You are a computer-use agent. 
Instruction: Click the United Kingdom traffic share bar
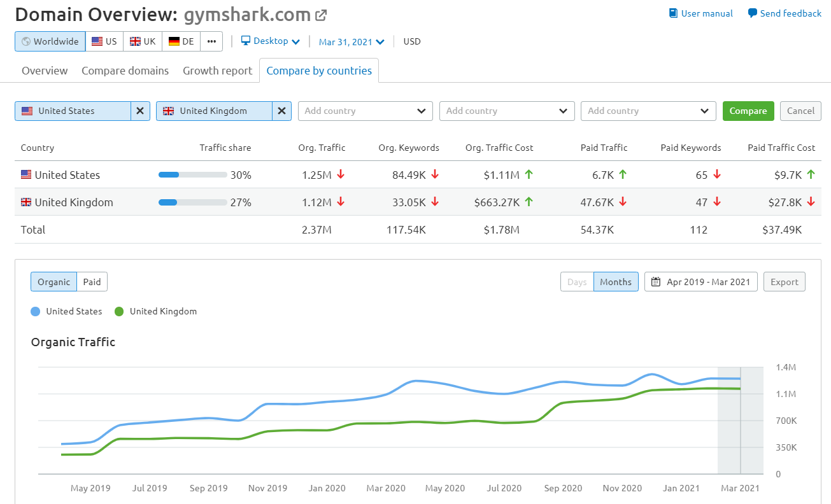tap(193, 202)
